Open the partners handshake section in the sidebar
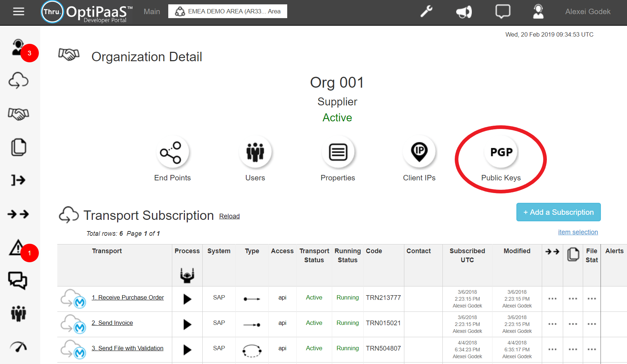The width and height of the screenshot is (627, 364). [x=18, y=114]
